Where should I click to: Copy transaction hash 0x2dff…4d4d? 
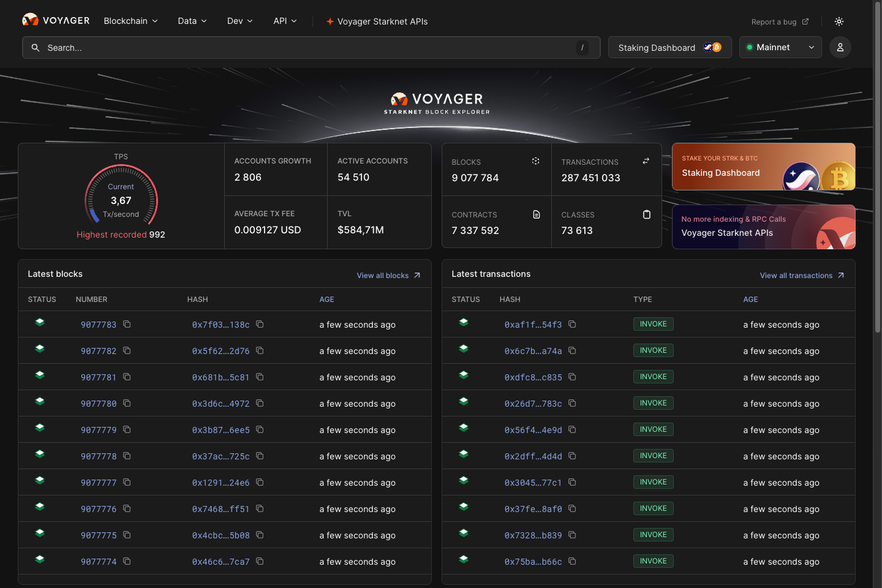[572, 456]
